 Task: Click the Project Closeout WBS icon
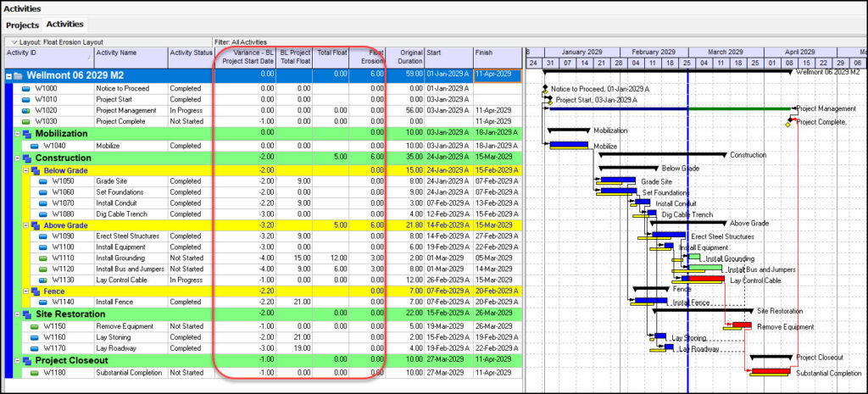pyautogui.click(x=26, y=361)
